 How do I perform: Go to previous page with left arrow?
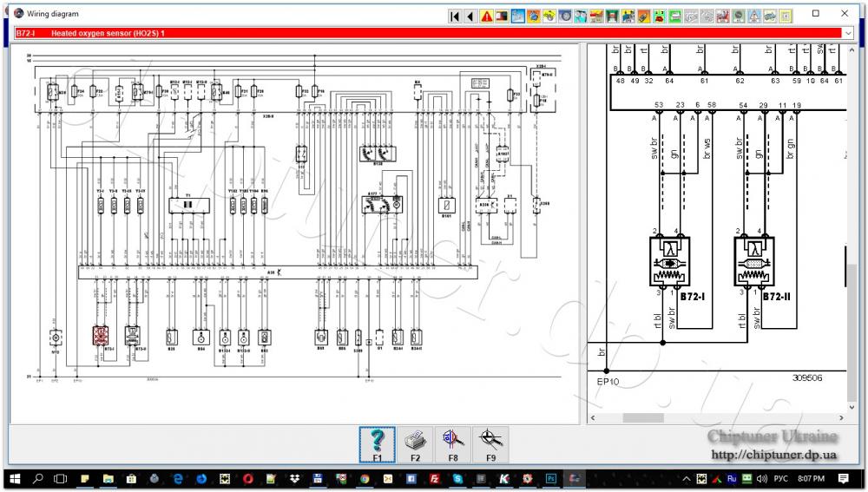coord(470,16)
